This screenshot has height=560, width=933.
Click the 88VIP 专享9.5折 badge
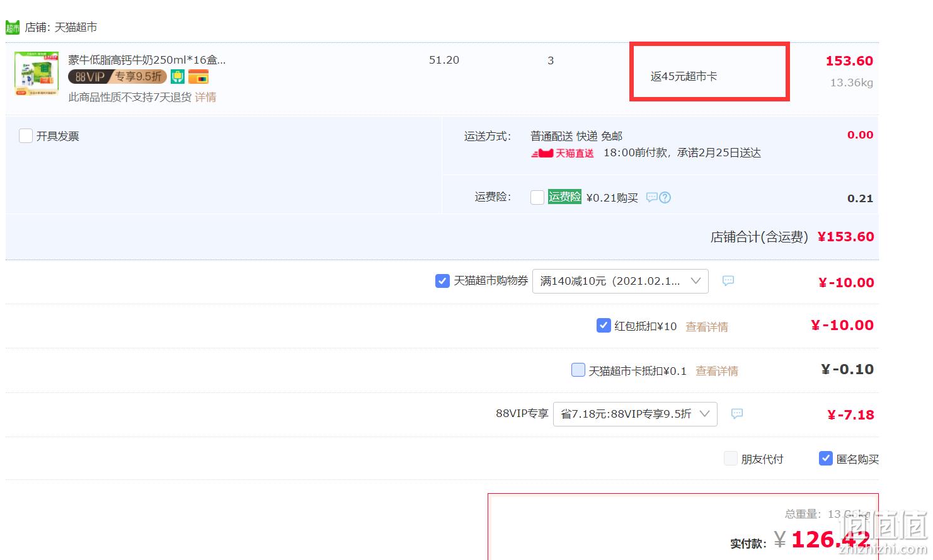(x=117, y=77)
